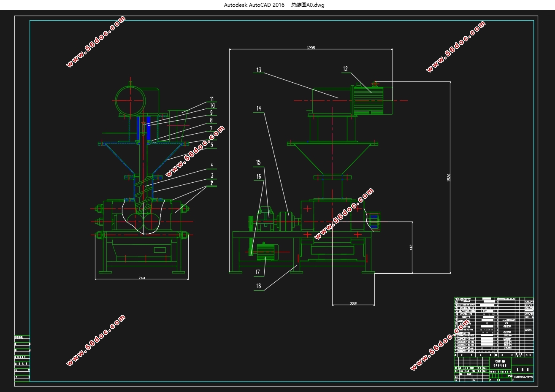Click part balloon number 17

point(257,272)
